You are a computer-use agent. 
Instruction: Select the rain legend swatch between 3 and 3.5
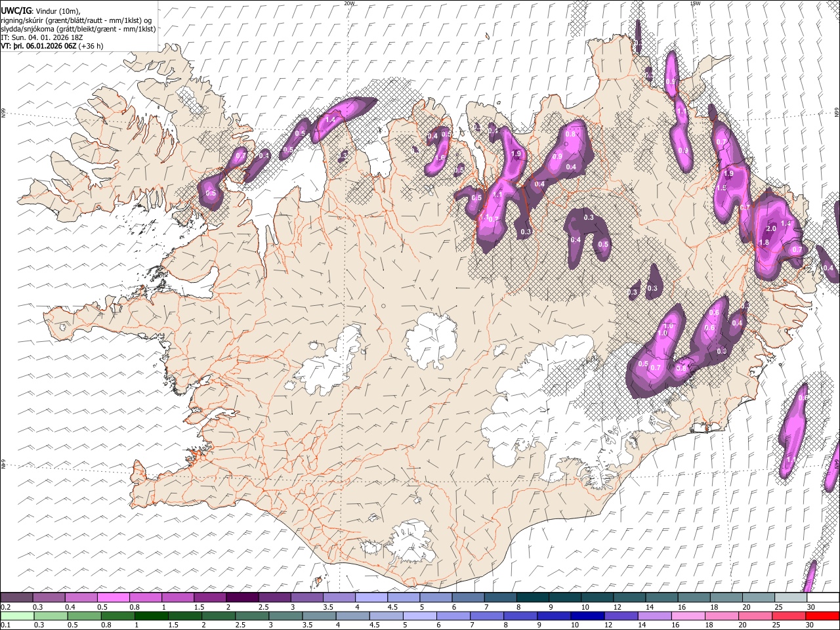tap(285, 616)
